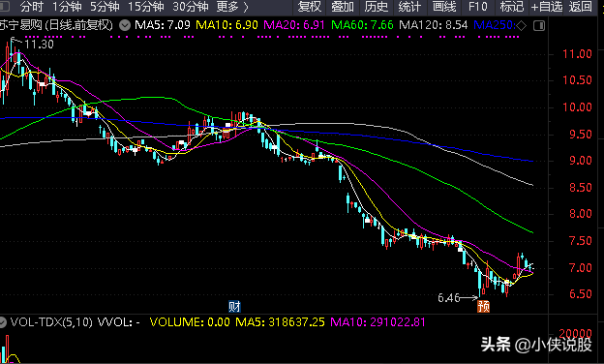Image resolution: width=604 pixels, height=364 pixels.
Task: Expand the 更多 periods menu
Action: point(232,6)
